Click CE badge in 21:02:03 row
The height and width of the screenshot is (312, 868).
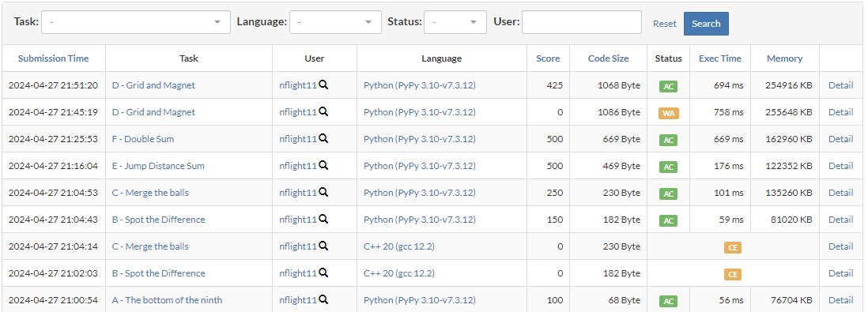click(733, 274)
